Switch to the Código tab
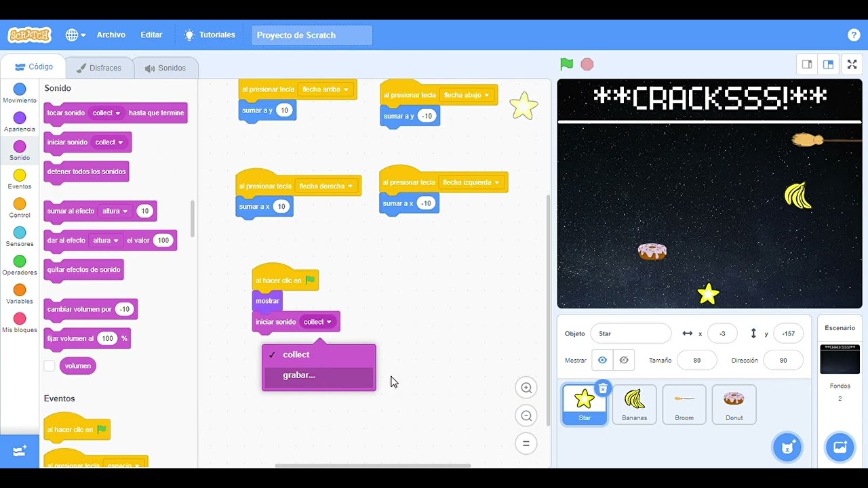 tap(34, 67)
